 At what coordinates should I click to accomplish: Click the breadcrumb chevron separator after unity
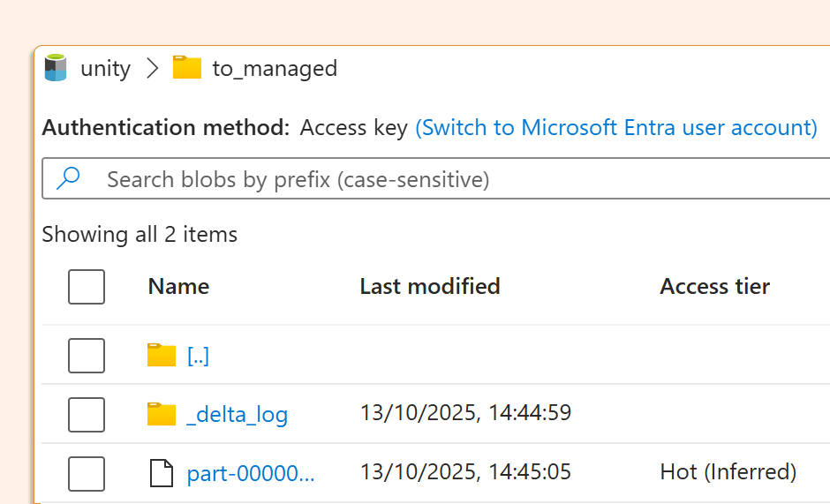pyautogui.click(x=152, y=68)
